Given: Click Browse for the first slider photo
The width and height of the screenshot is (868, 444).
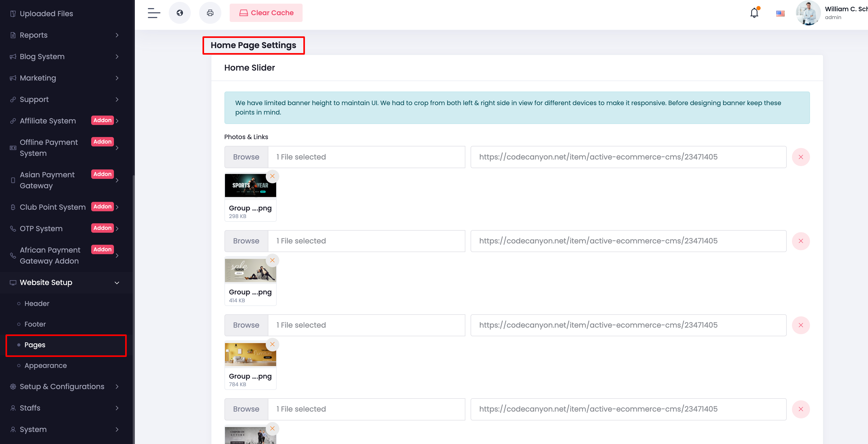Looking at the screenshot, I should coord(246,157).
